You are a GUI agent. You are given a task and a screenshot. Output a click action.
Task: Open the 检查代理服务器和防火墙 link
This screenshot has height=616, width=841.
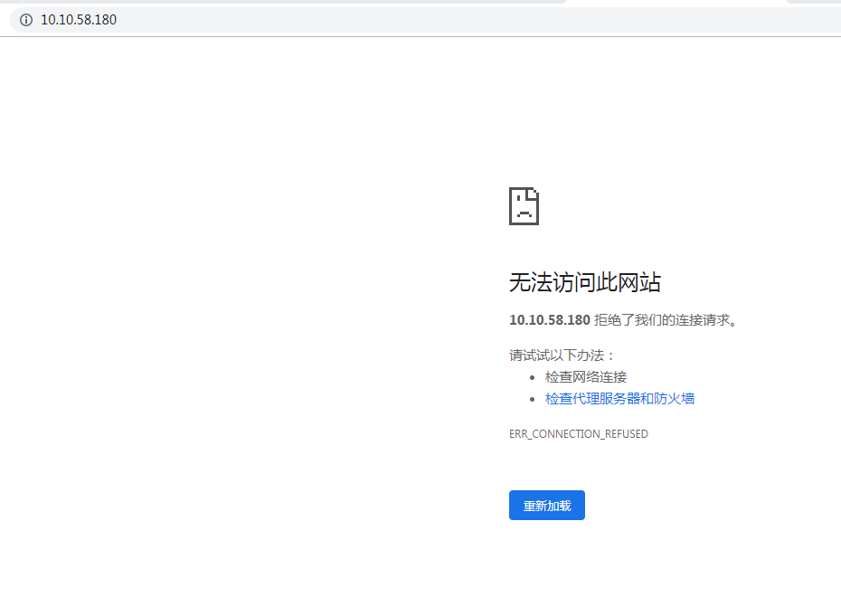(x=619, y=399)
